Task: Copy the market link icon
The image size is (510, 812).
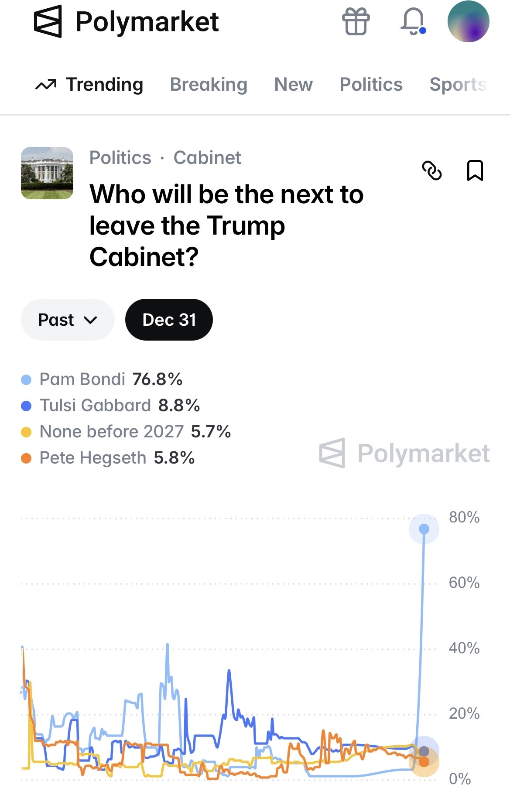Action: (432, 171)
